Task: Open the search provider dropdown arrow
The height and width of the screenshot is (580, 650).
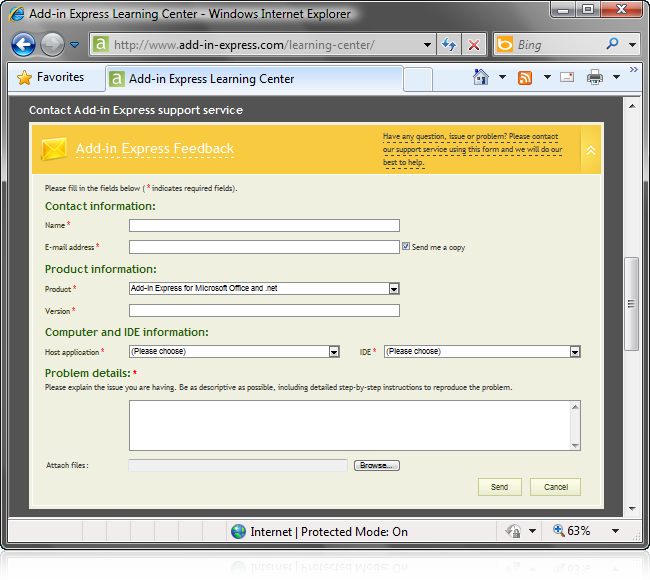Action: [x=632, y=45]
